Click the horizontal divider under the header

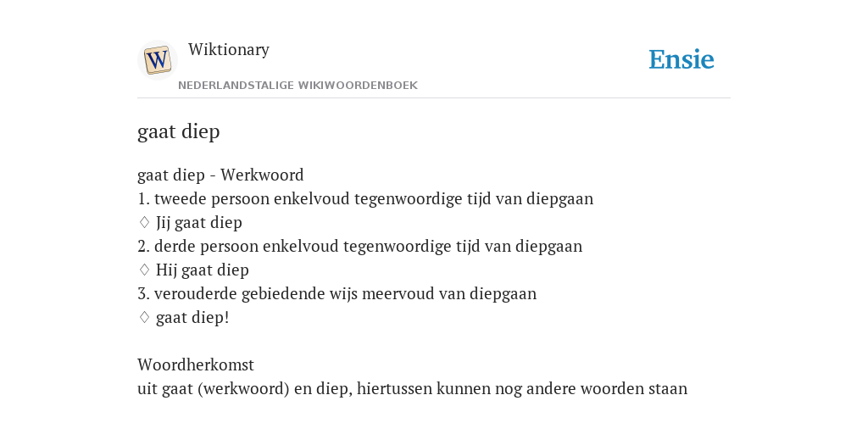pyautogui.click(x=434, y=98)
